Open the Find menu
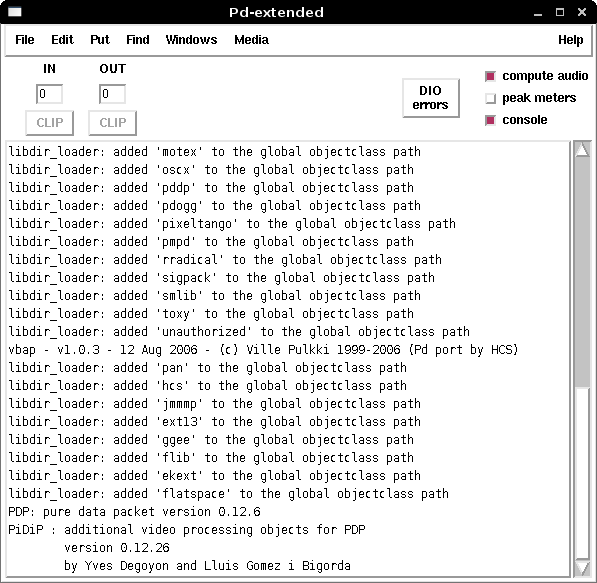Image resolution: width=597 pixels, height=583 pixels. 138,40
